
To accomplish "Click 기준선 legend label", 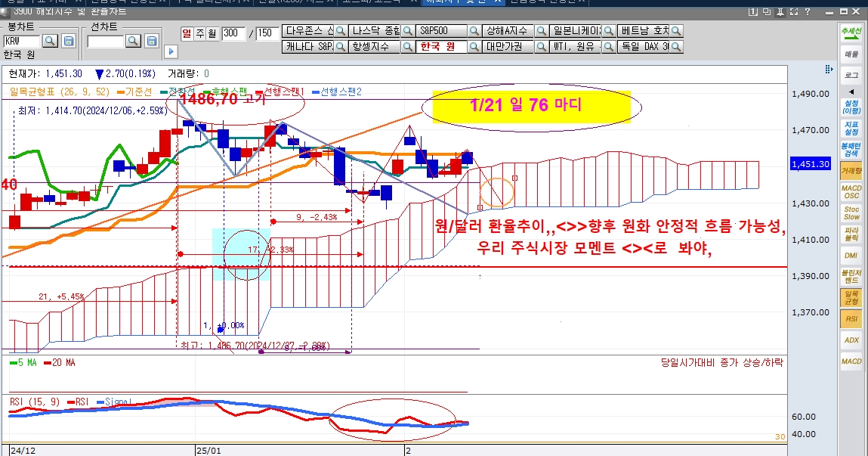I will pos(134,92).
